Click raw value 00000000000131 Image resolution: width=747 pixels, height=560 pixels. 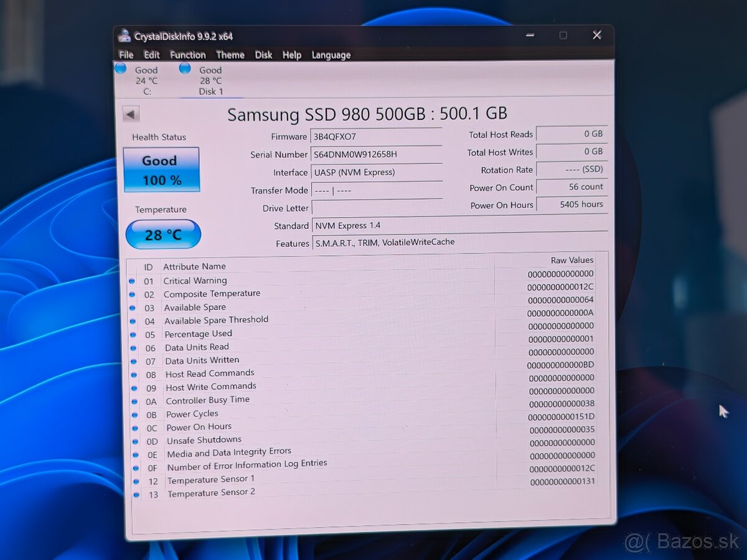click(x=563, y=482)
